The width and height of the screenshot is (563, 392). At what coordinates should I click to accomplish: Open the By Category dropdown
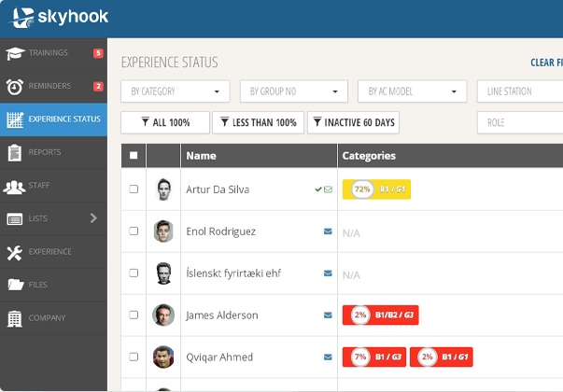[175, 91]
